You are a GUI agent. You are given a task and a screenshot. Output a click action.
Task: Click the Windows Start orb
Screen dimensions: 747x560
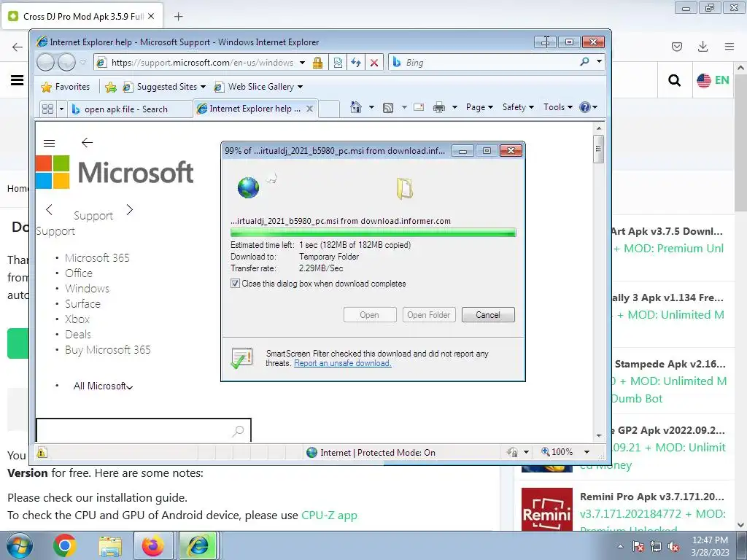coord(19,546)
